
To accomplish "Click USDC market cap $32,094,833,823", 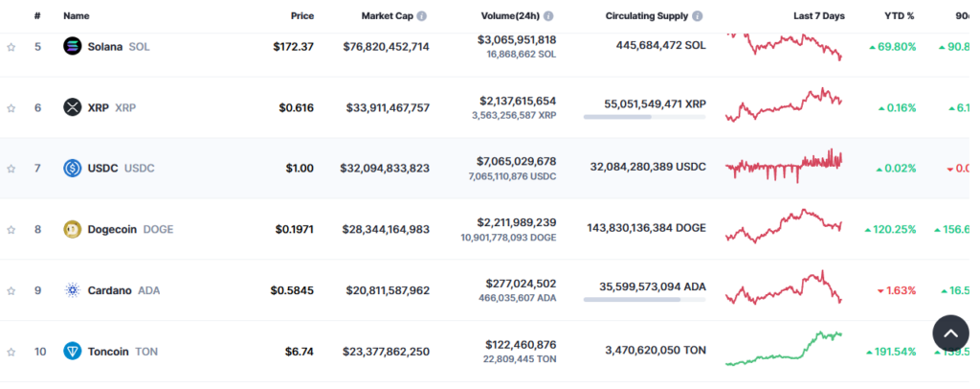I will point(385,169).
